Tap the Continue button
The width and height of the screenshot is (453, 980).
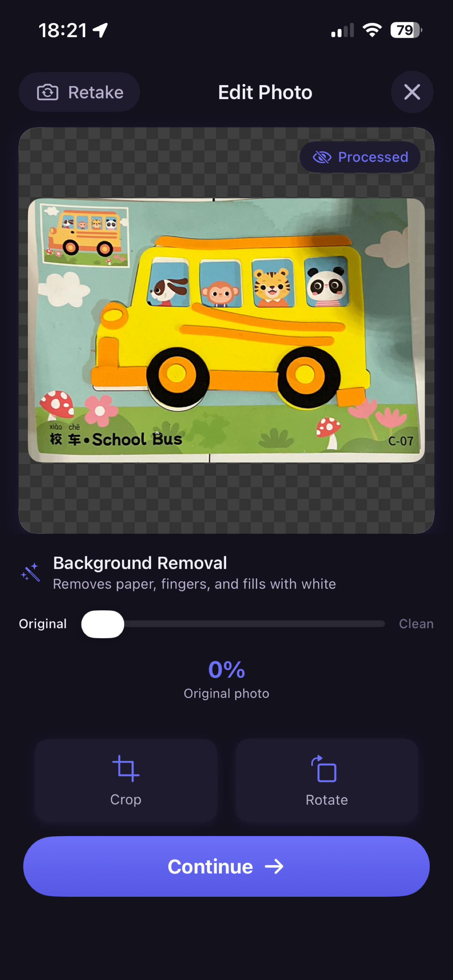tap(226, 866)
